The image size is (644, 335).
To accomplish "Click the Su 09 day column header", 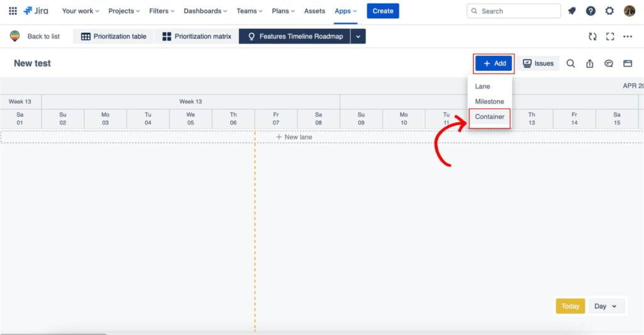I will tap(361, 119).
